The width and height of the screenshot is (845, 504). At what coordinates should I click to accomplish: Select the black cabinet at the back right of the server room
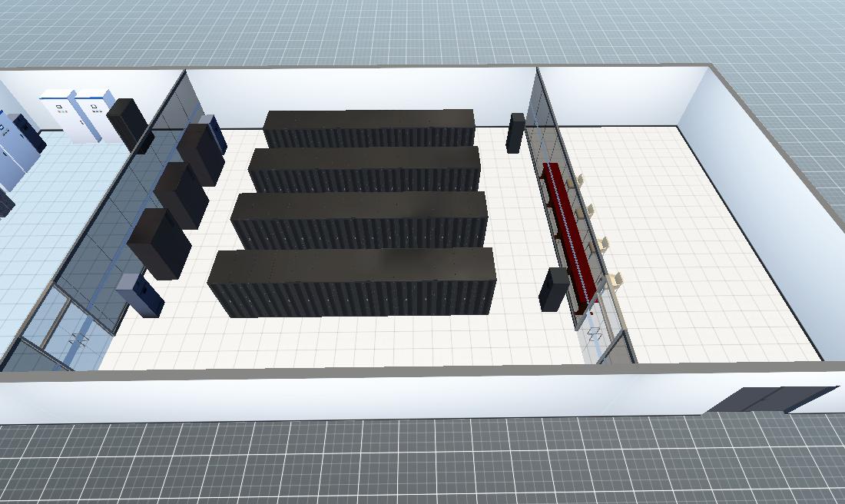tap(516, 132)
